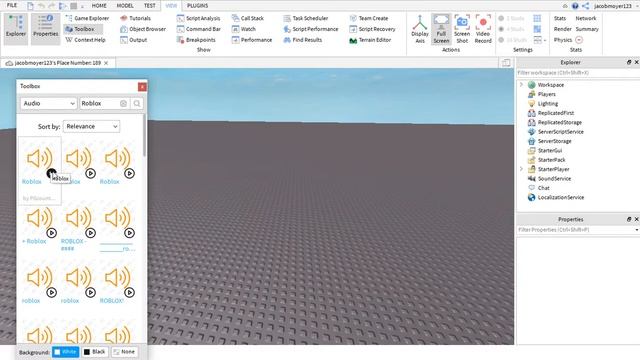Screen dimensions: 640x360
Task: Open Context Help
Action: (x=85, y=40)
